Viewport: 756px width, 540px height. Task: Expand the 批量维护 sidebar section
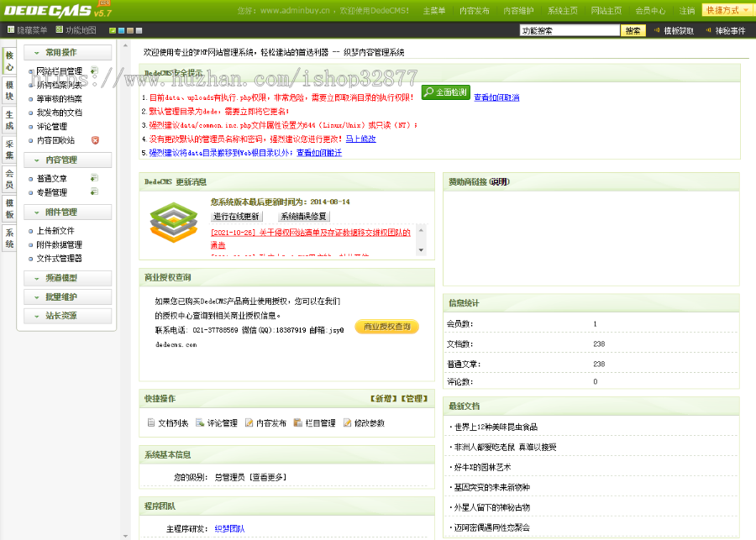coord(67,297)
